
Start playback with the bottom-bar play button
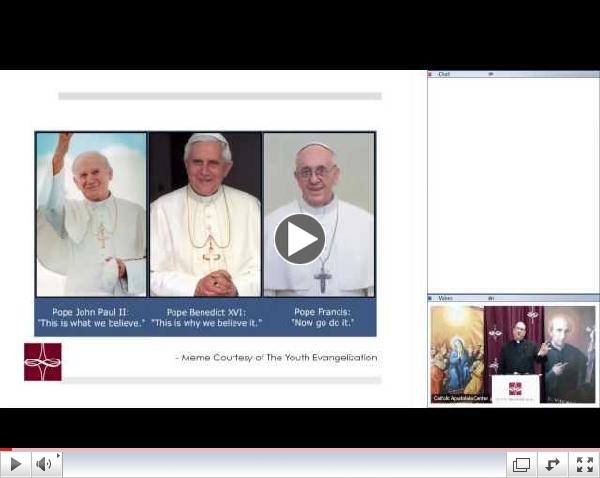(15, 465)
